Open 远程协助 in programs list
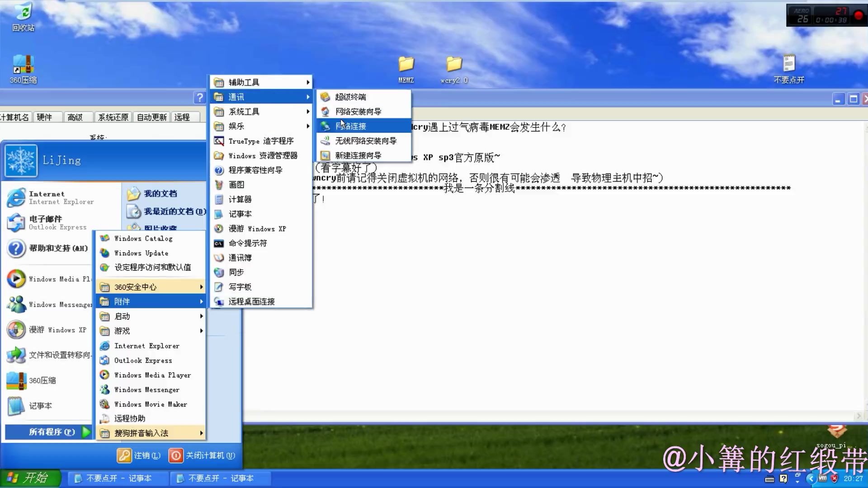The height and width of the screenshot is (488, 868). (151, 418)
